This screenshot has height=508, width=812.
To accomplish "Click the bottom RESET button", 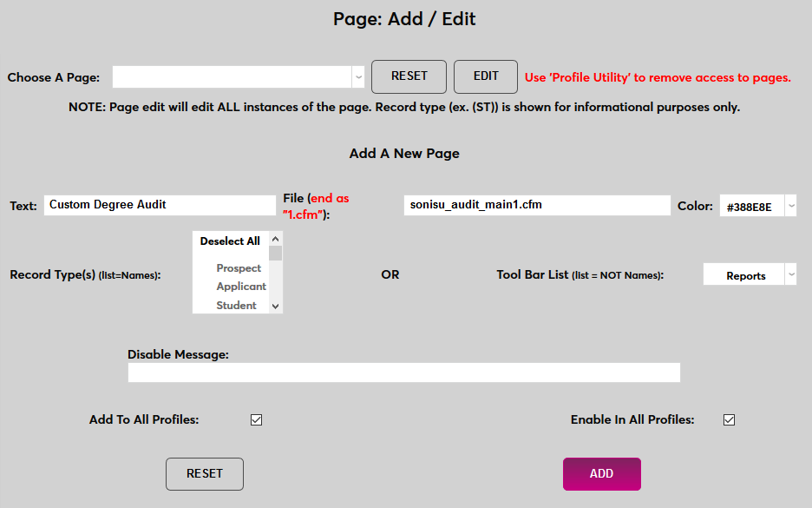I will tap(205, 474).
